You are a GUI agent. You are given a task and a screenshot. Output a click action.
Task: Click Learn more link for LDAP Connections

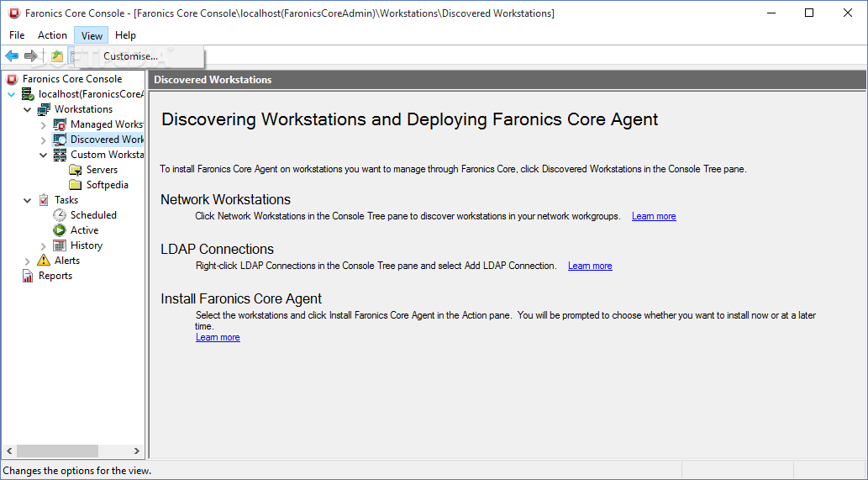tap(590, 266)
